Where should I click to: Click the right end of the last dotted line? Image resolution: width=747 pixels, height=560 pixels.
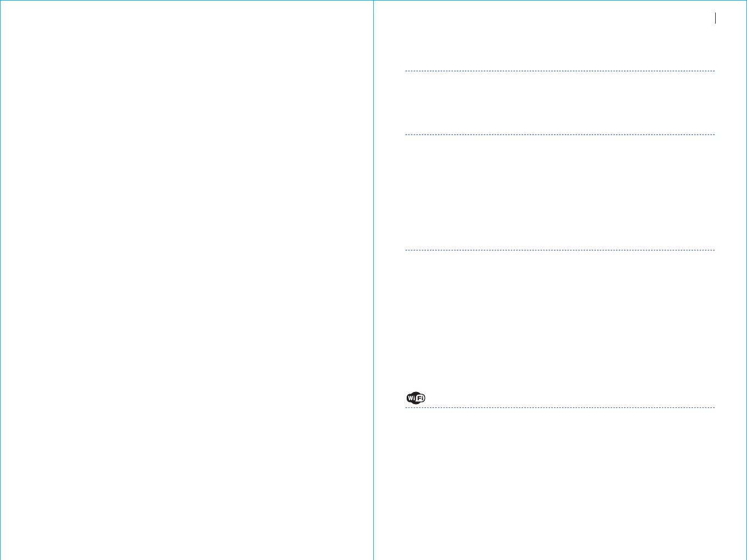[x=713, y=408]
